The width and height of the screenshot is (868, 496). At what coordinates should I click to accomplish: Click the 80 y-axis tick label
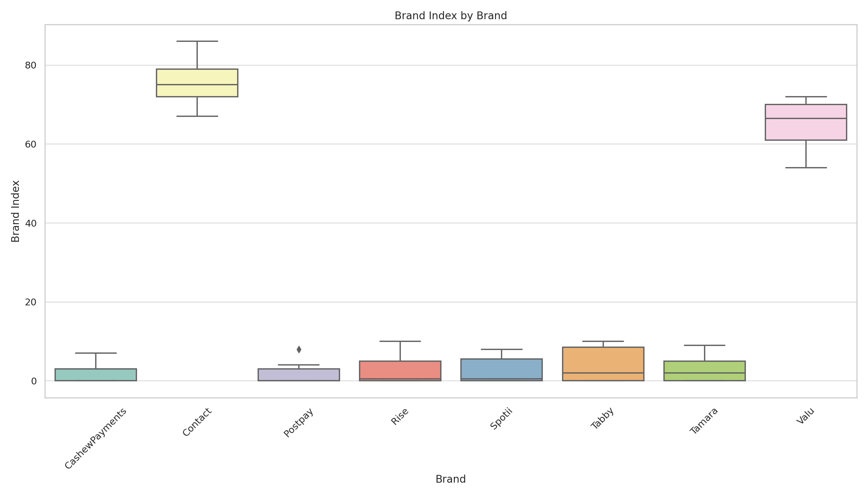[x=31, y=65]
